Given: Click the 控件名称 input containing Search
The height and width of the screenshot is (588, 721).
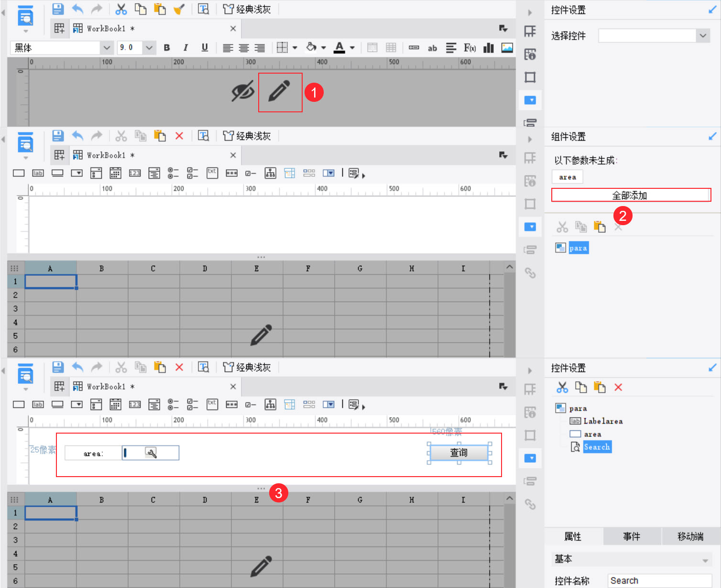Looking at the screenshot, I should [660, 581].
